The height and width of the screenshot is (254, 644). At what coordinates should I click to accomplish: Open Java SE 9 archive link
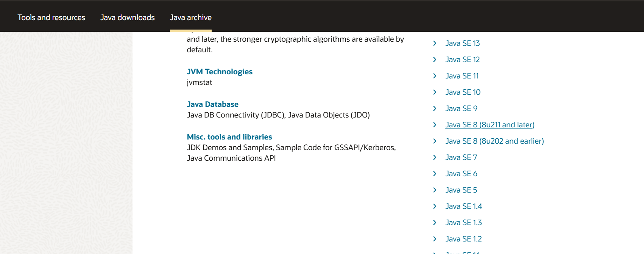pyautogui.click(x=462, y=108)
